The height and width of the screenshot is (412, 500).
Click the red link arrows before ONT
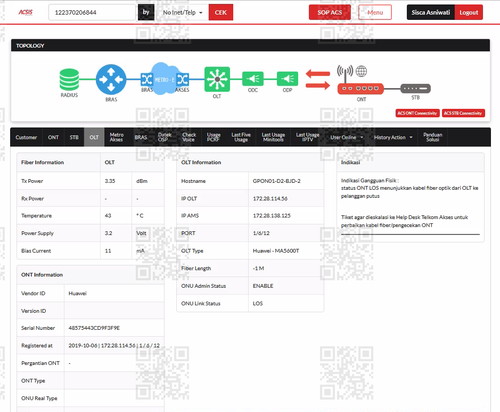pyautogui.click(x=318, y=79)
